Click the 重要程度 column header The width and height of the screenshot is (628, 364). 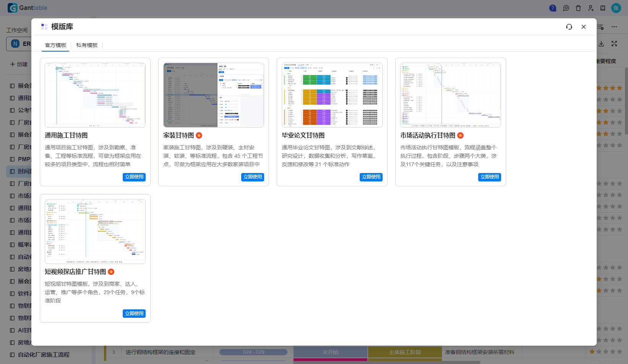607,61
